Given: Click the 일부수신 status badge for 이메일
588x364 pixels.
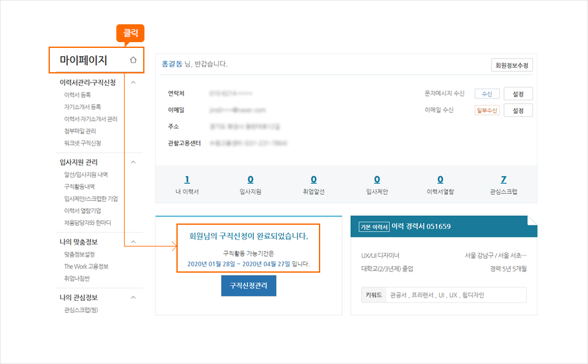Looking at the screenshot, I should [486, 110].
